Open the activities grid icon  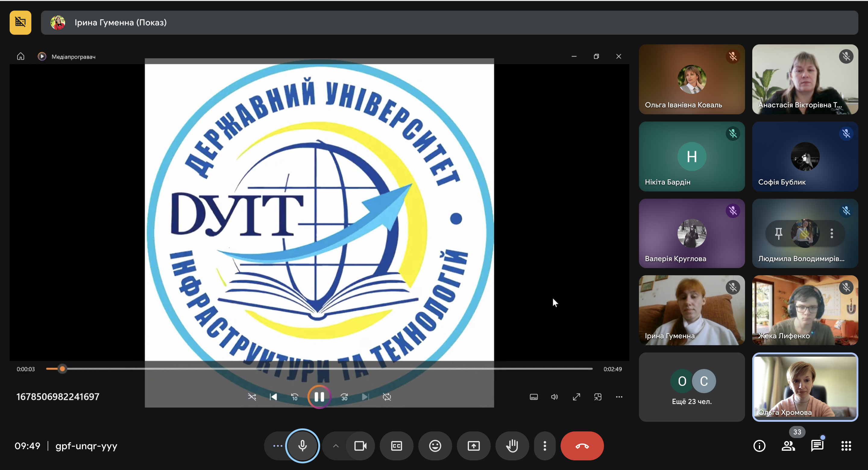coord(846,446)
